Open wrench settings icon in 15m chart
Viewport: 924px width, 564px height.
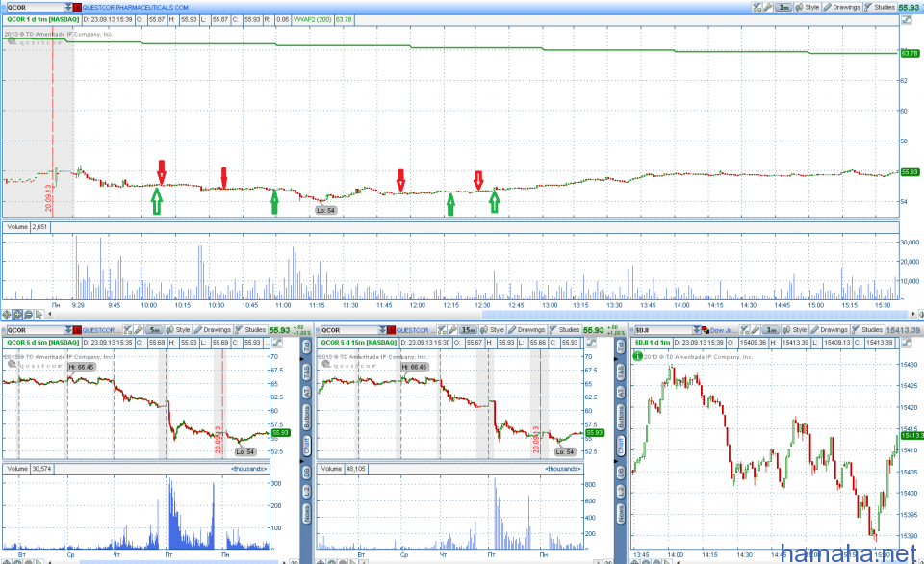click(x=452, y=330)
